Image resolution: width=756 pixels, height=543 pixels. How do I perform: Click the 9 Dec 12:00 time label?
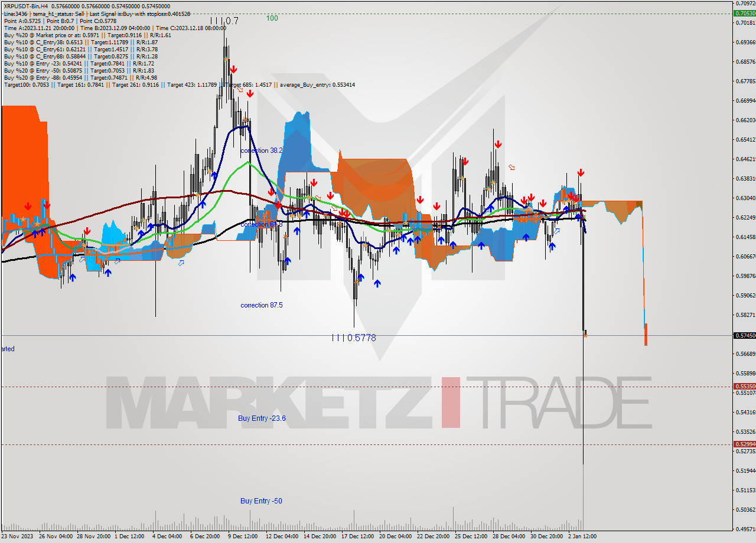click(242, 537)
